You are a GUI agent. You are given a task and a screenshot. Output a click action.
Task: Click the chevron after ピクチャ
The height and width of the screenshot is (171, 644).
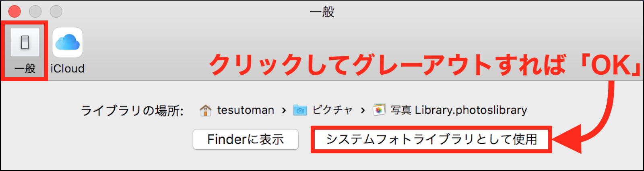pos(363,110)
